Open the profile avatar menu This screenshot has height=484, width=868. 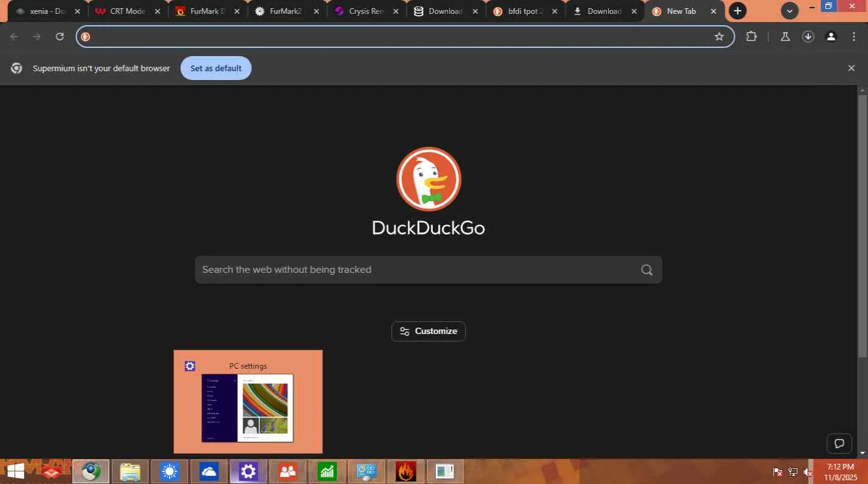tap(831, 37)
